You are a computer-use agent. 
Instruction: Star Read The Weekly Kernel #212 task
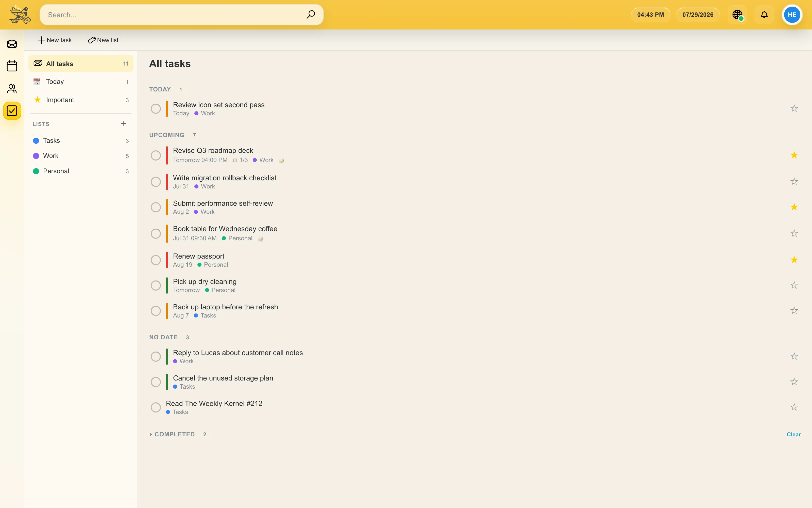(x=794, y=407)
